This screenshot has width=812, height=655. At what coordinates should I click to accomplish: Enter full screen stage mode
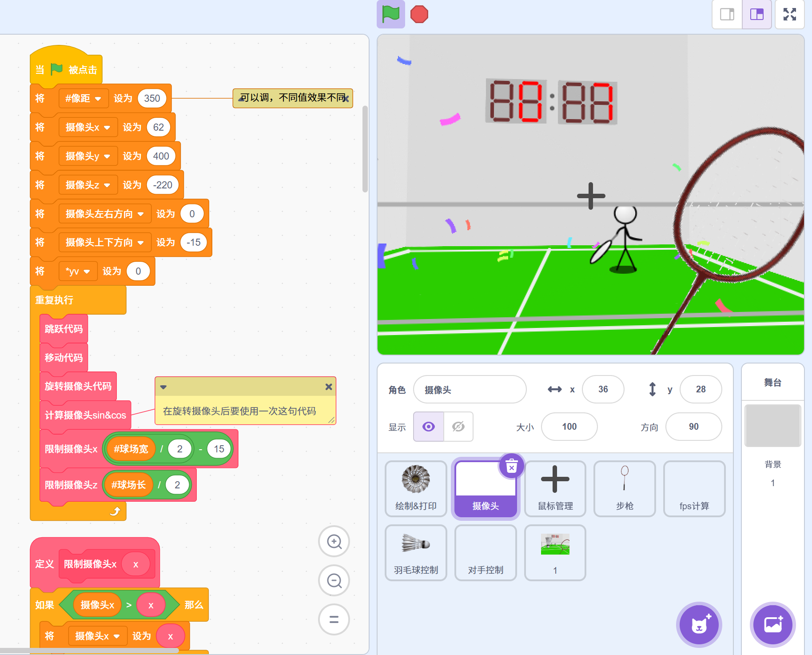[x=789, y=14]
